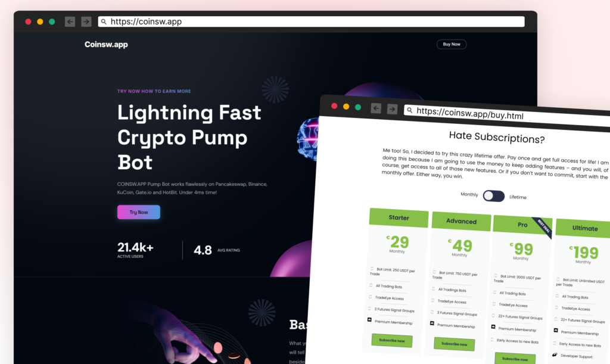Check the Pro plan's TradeEye Access box
Screen dimensions: 610x364
point(495,304)
